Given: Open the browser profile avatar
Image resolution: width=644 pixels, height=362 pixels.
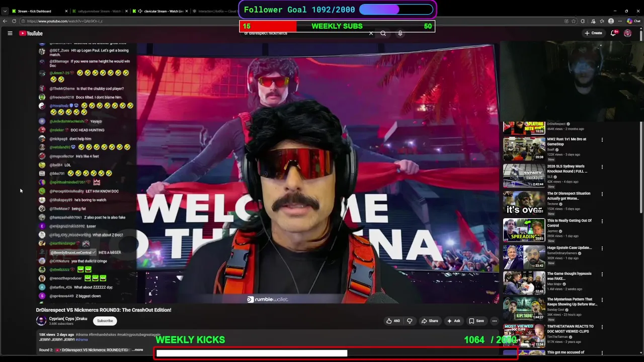Looking at the screenshot, I should pos(611,21).
